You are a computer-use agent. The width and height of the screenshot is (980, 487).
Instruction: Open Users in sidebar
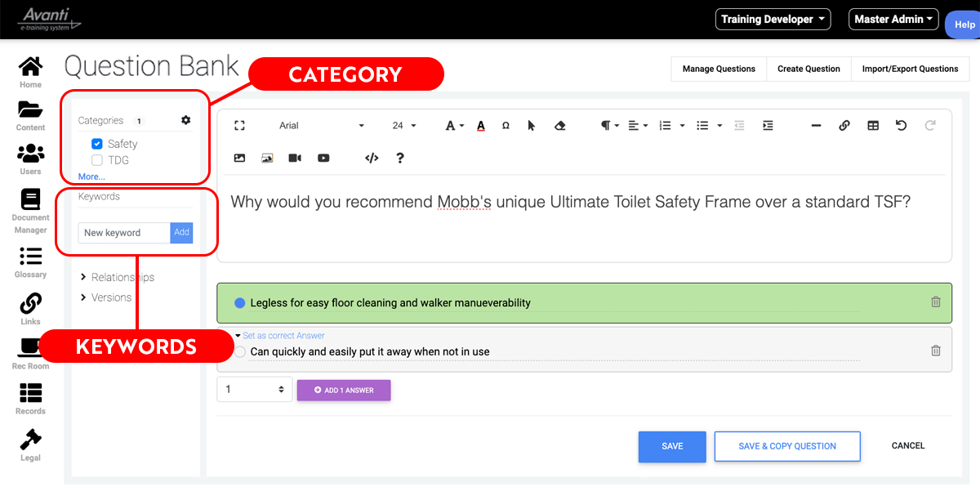click(x=30, y=159)
